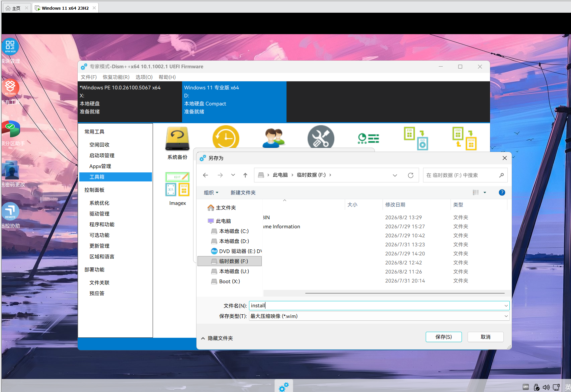Sort files by 修改日期 column

click(416, 205)
